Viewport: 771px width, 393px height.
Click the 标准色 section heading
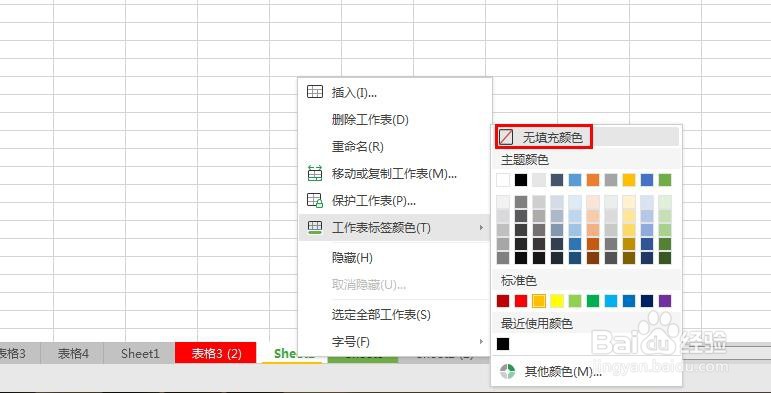click(519, 281)
